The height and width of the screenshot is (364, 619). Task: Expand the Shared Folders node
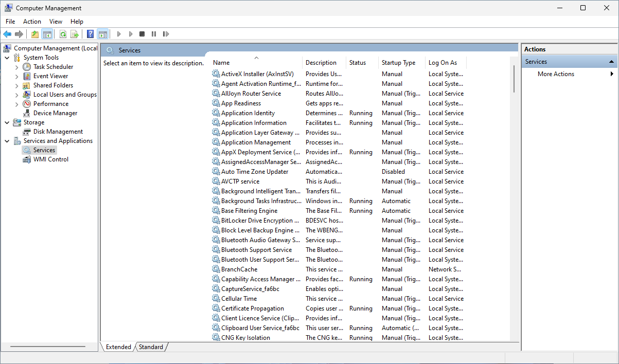[x=17, y=85]
